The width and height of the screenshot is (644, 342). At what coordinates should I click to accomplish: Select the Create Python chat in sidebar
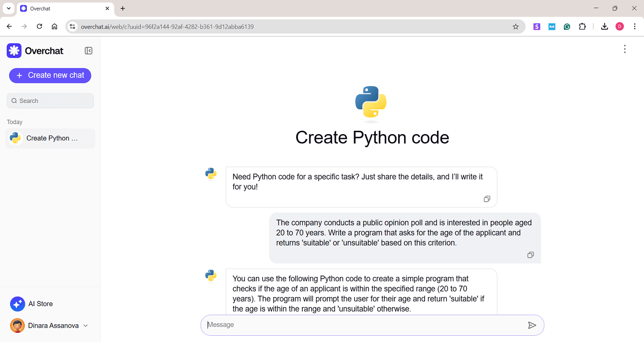tap(50, 138)
